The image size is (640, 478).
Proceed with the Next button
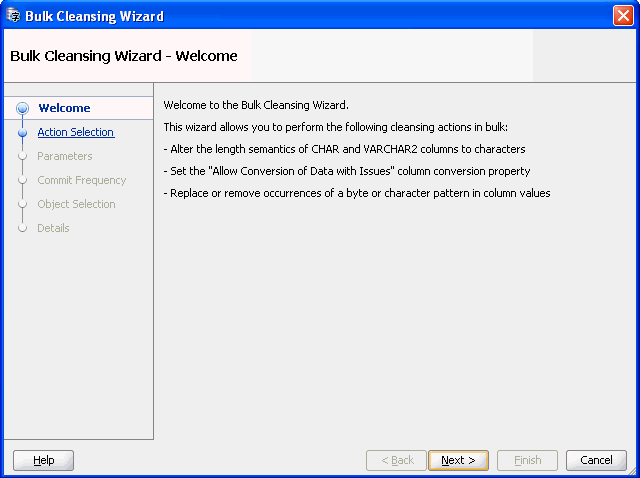[458, 460]
